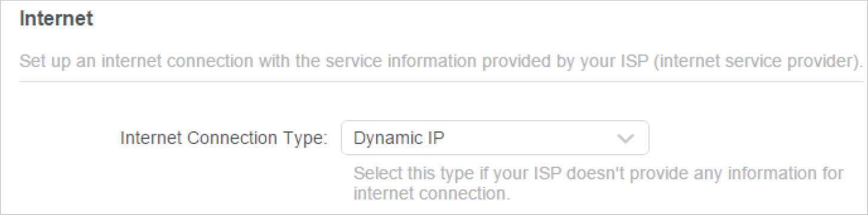Click the Internet Connection Type label

[x=224, y=139]
